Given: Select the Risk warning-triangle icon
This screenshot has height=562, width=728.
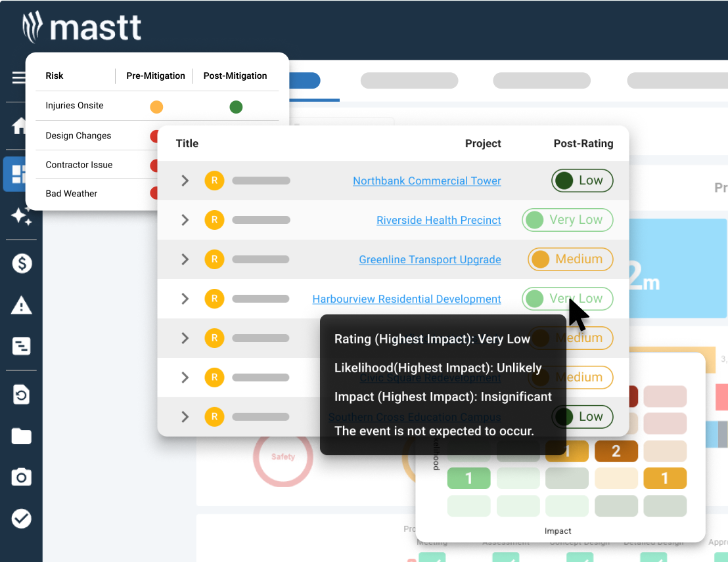Looking at the screenshot, I should (x=20, y=305).
